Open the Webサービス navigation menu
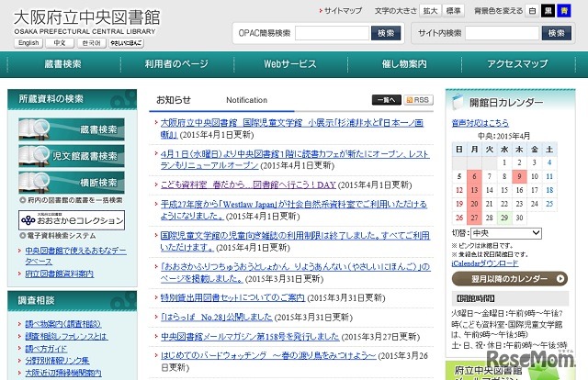Viewport: 588px width, 380px height. (290, 64)
